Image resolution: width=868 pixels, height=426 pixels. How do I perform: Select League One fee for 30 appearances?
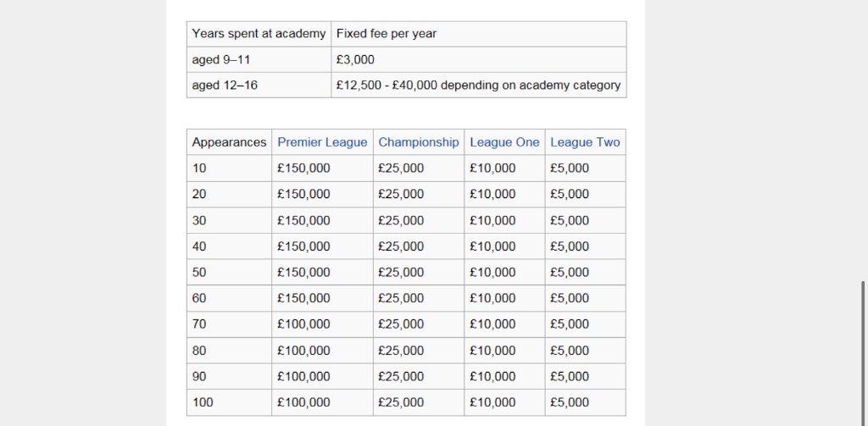492,220
